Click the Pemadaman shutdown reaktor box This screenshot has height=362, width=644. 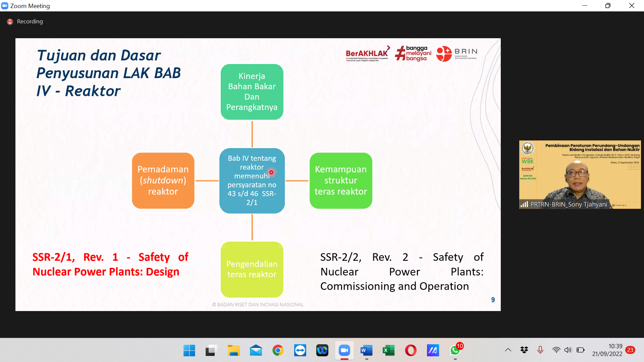click(x=163, y=181)
